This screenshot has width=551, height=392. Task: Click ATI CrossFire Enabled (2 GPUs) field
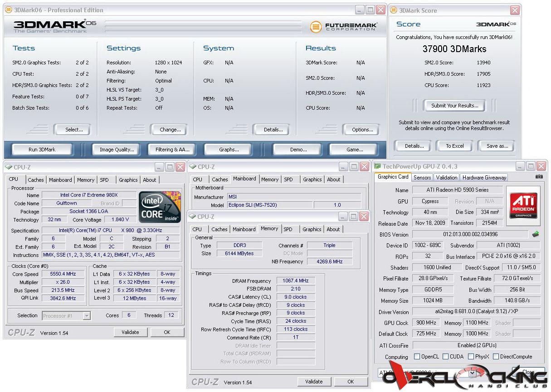point(476,345)
